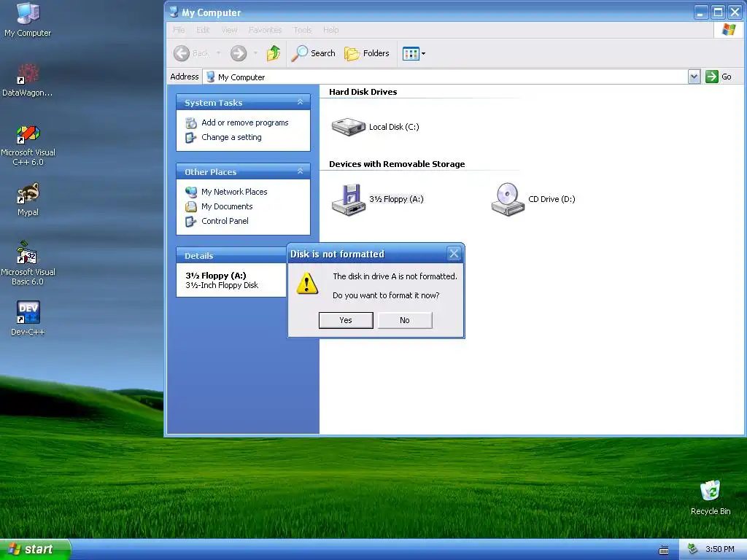Click No in the format dialog

coord(405,321)
